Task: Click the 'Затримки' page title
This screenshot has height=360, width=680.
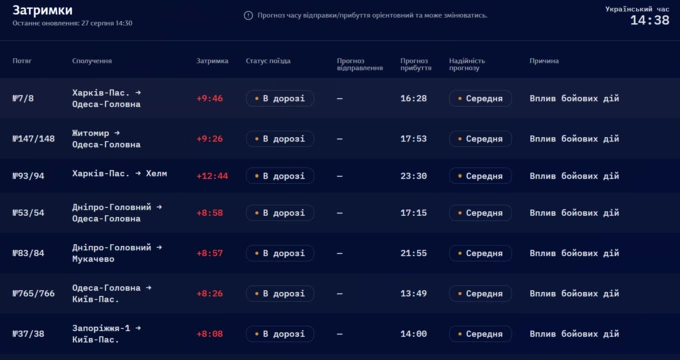Action: 42,10
